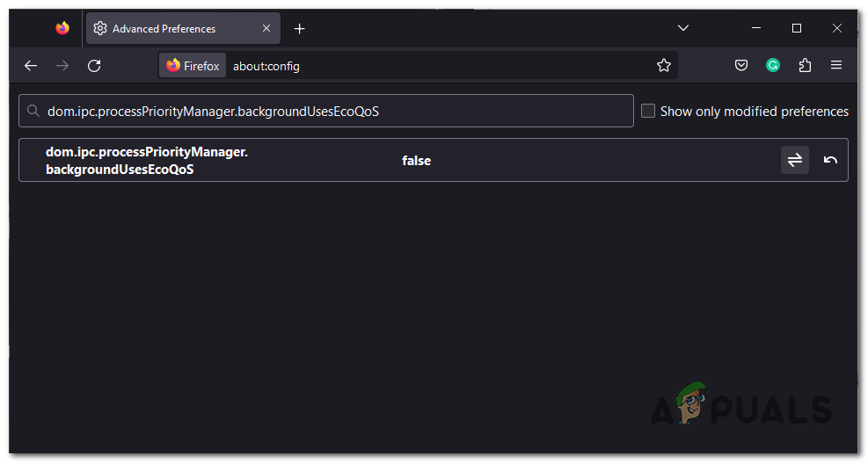Open the Grammarly extension
The image size is (868, 463).
click(x=773, y=66)
